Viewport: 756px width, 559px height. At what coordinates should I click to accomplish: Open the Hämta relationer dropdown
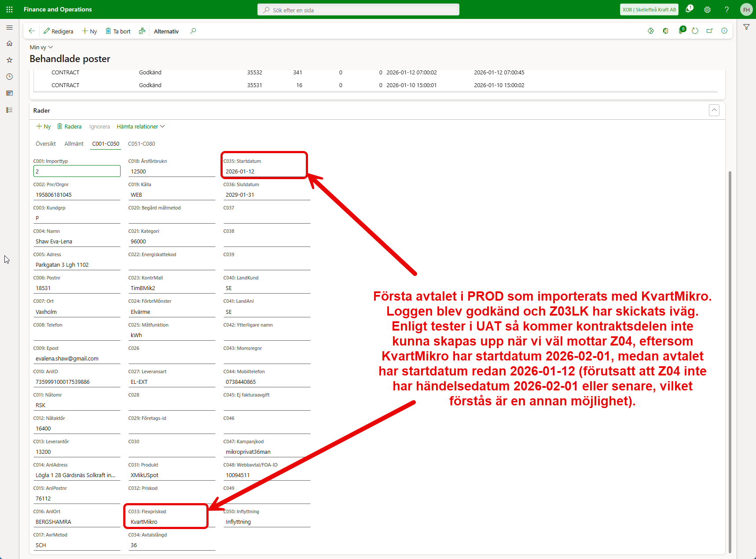(x=140, y=126)
